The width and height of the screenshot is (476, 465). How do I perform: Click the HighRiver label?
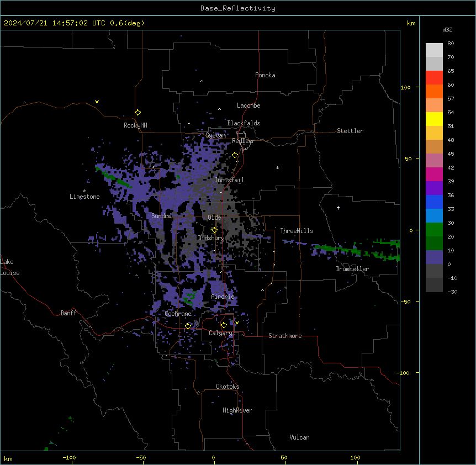coord(237,410)
